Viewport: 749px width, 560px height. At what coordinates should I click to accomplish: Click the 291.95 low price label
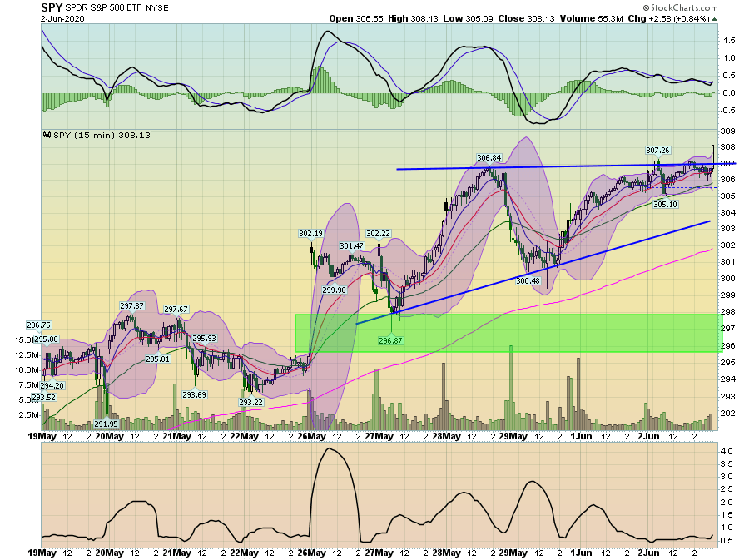pos(106,424)
